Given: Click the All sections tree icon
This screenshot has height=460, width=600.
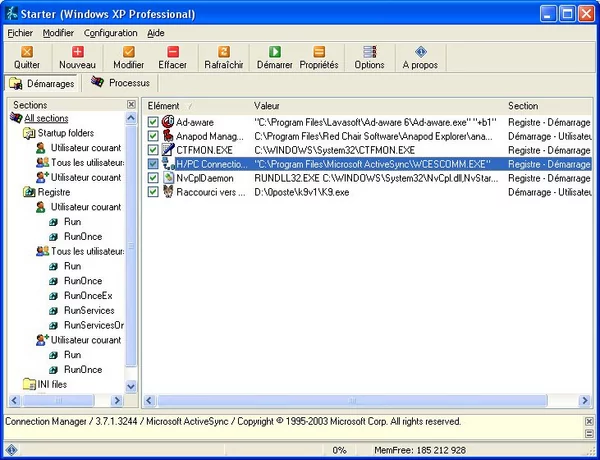Looking at the screenshot, I should coord(16,117).
